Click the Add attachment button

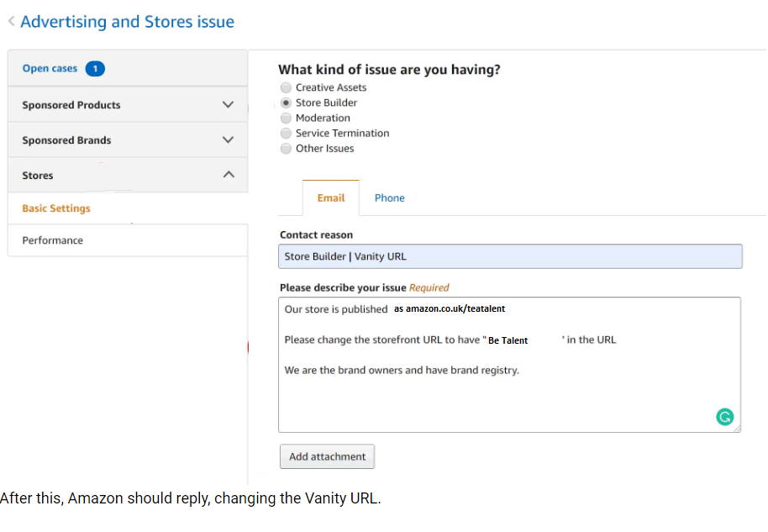327,456
